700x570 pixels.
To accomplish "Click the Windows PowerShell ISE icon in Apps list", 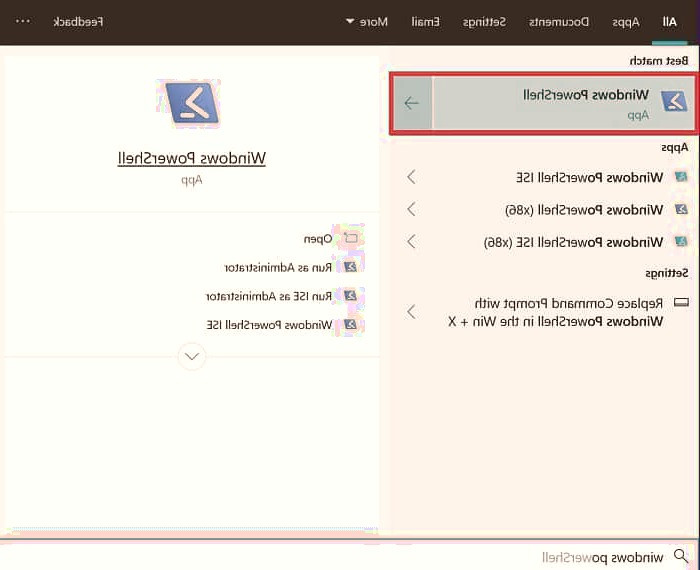I will point(681,177).
